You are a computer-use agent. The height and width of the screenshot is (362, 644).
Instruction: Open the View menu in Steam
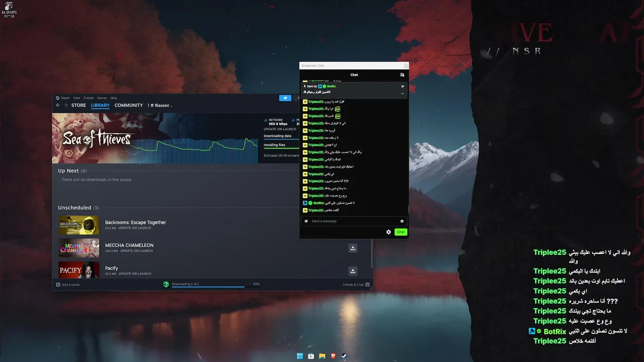tap(76, 98)
